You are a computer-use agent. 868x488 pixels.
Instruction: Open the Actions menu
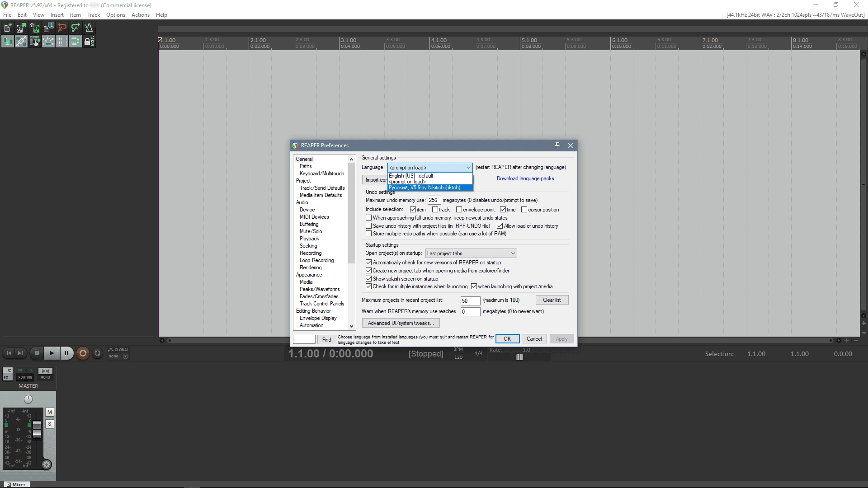(141, 15)
